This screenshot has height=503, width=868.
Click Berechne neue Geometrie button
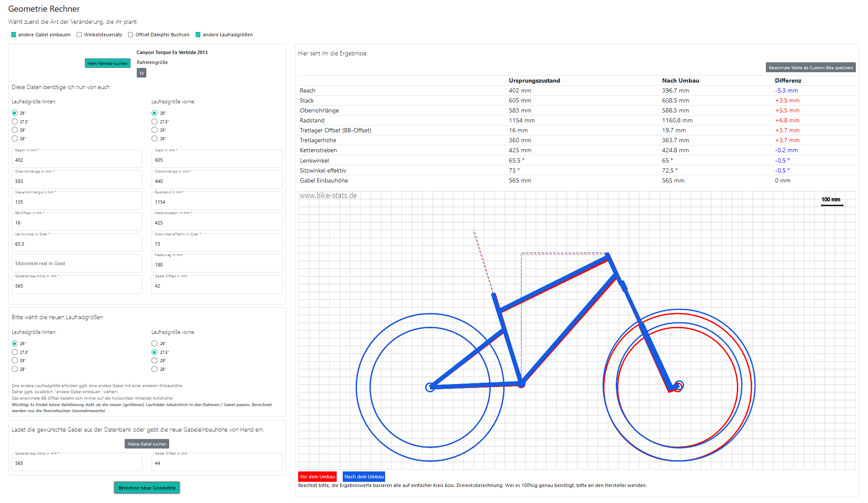[147, 488]
